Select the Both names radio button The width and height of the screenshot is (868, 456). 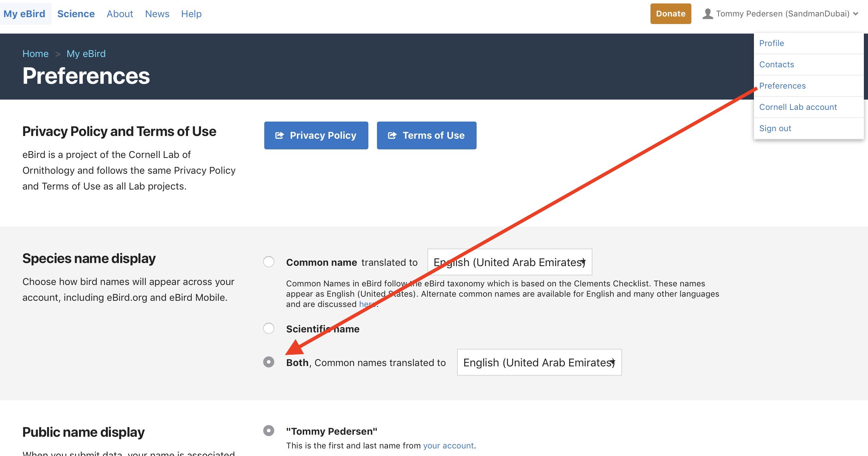[269, 362]
